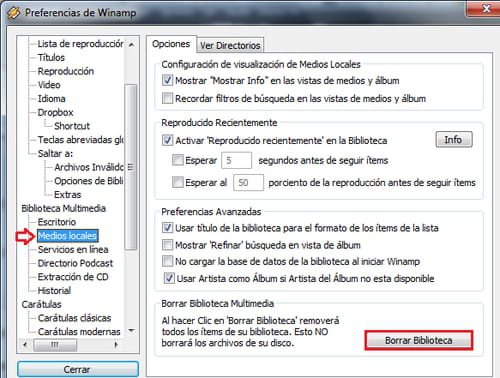Click the tree scroll up arrow
This screenshot has height=378, width=500.
[x=131, y=44]
